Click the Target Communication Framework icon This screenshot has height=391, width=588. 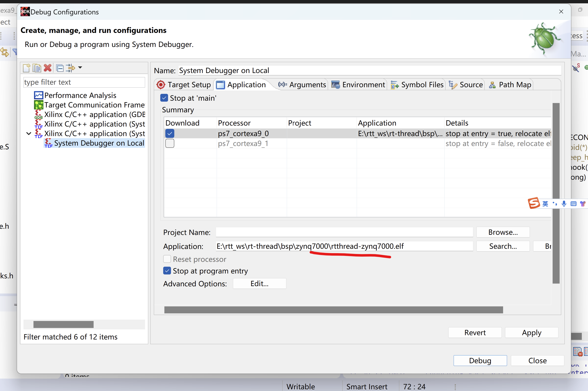[x=38, y=105]
